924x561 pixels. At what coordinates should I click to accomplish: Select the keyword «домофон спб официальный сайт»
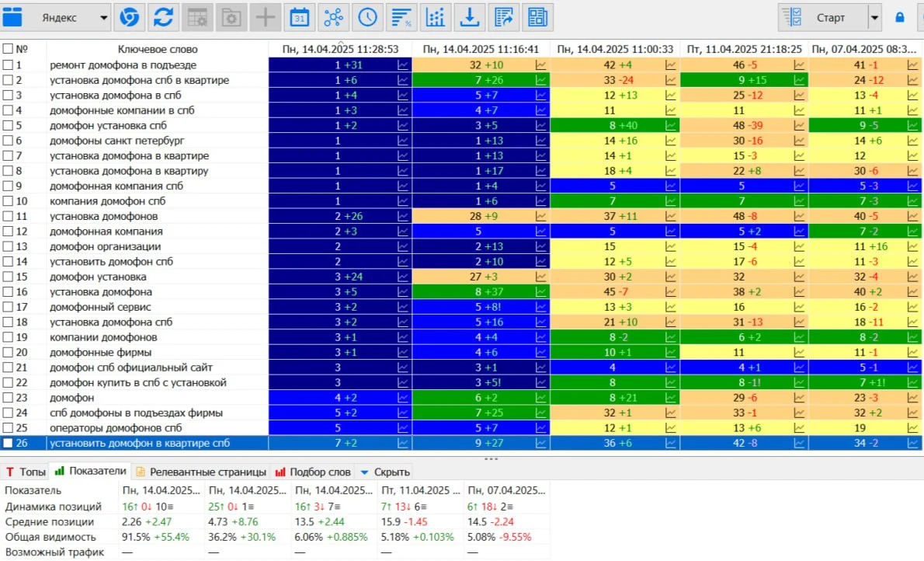click(x=130, y=368)
